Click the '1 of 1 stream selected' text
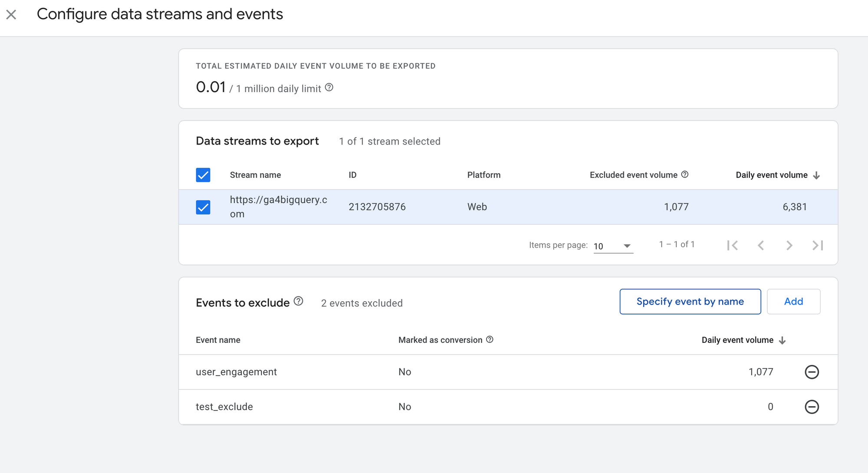The width and height of the screenshot is (868, 473). 389,141
